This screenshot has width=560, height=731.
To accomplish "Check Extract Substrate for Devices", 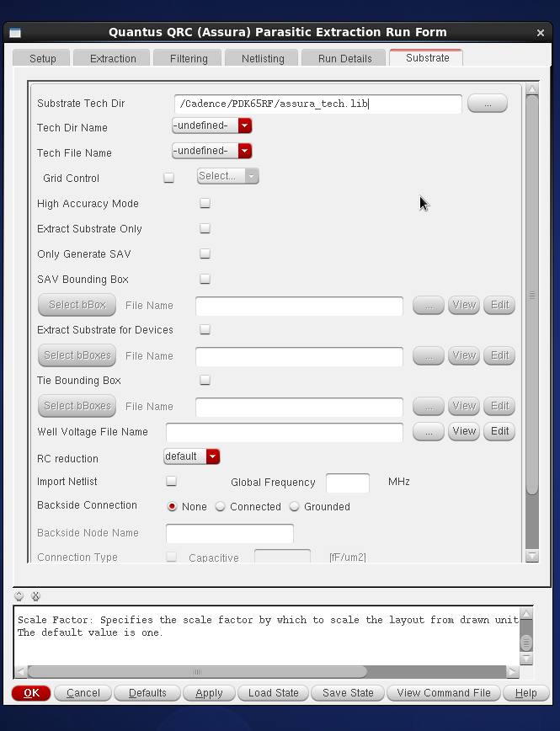I will pyautogui.click(x=205, y=329).
